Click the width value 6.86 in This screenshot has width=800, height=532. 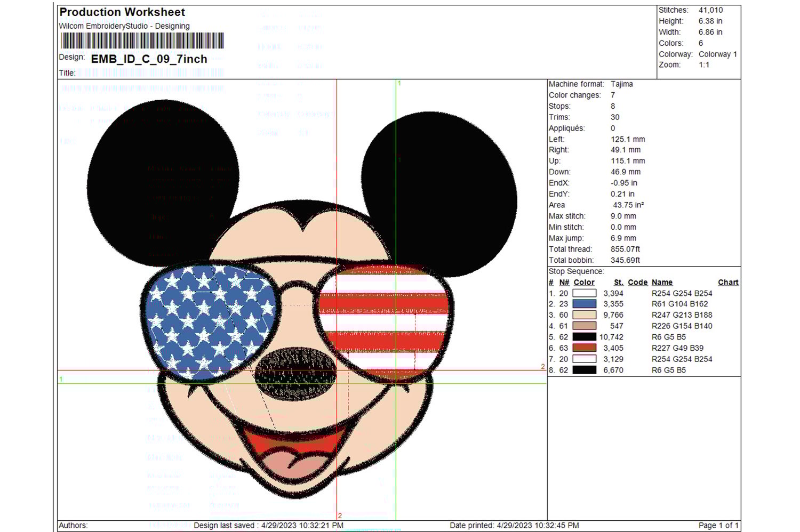(710, 32)
